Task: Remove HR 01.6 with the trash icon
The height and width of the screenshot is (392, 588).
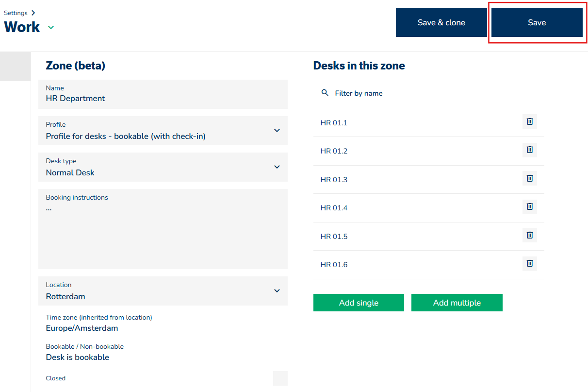Action: pyautogui.click(x=529, y=263)
